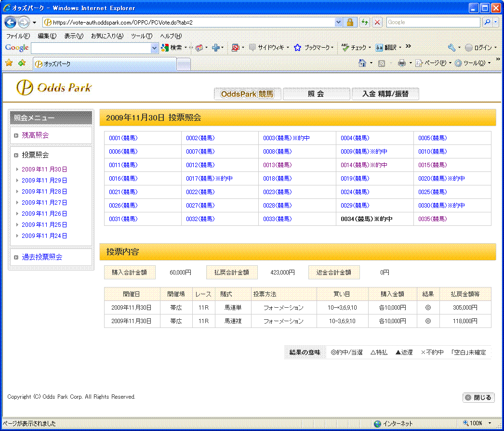Open the address bar URL history dropdown
This screenshot has width=504, height=431.
tap(338, 22)
